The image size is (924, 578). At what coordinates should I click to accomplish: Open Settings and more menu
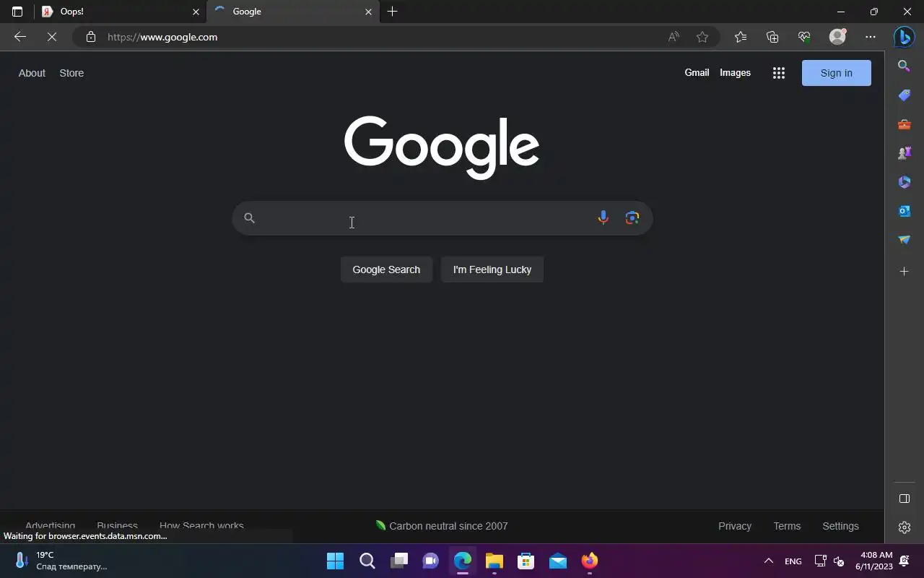(x=871, y=37)
